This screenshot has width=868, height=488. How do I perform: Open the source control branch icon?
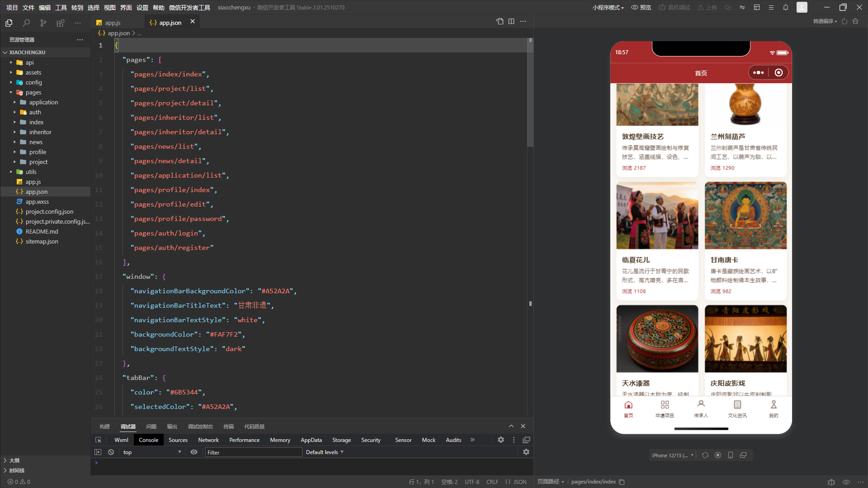(x=43, y=23)
